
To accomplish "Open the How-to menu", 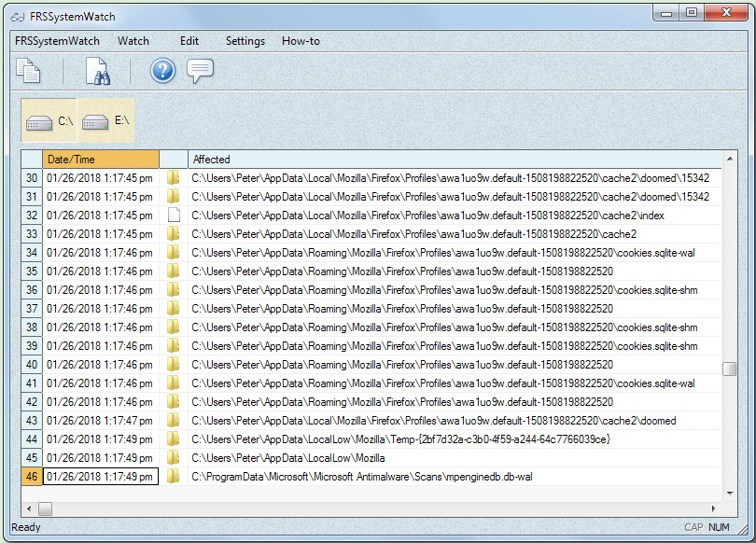I will [301, 41].
